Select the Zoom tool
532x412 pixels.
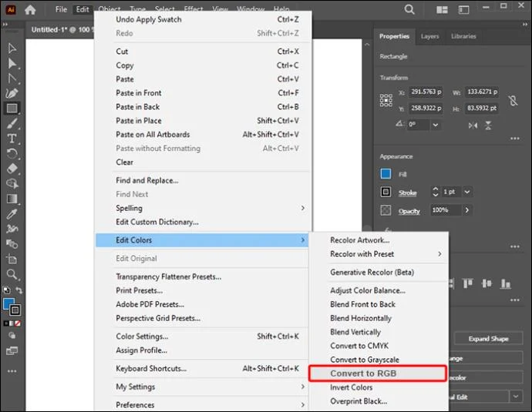pyautogui.click(x=12, y=274)
